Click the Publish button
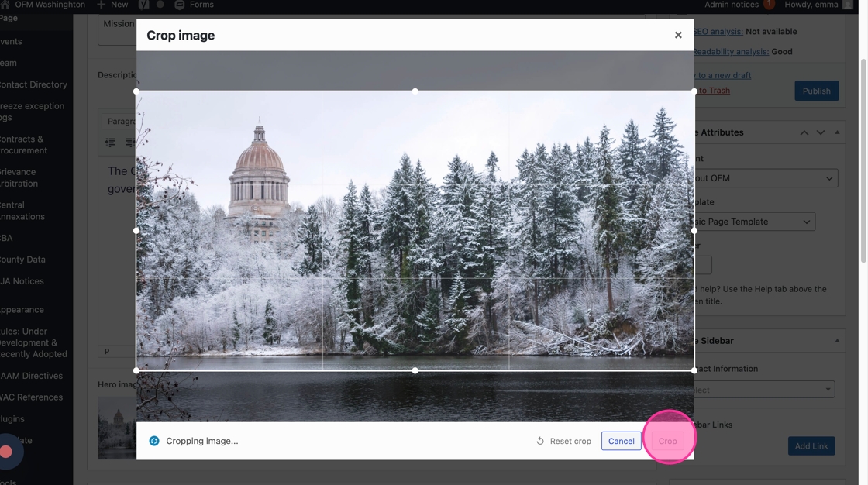The width and height of the screenshot is (868, 485). [x=817, y=91]
